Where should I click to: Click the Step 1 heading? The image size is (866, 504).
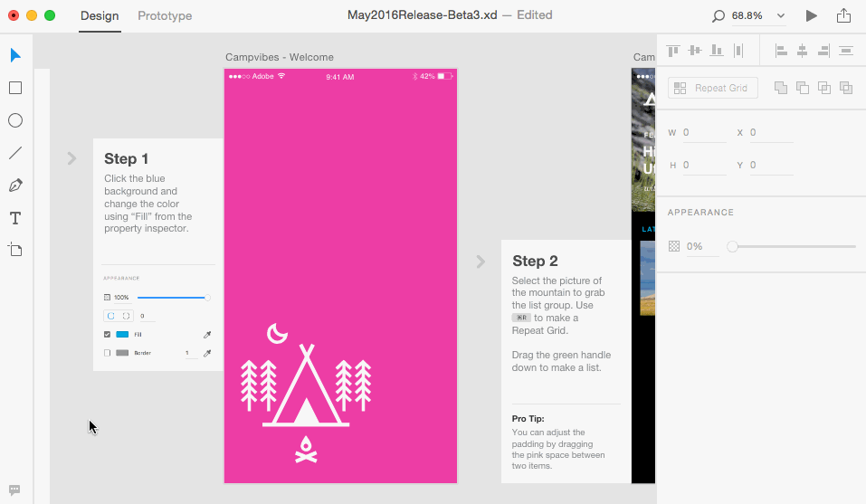click(x=127, y=159)
